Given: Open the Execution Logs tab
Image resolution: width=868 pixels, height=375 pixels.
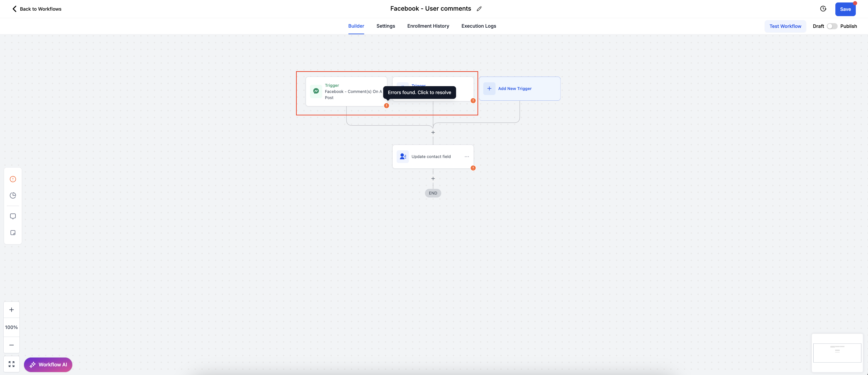Looking at the screenshot, I should (478, 26).
